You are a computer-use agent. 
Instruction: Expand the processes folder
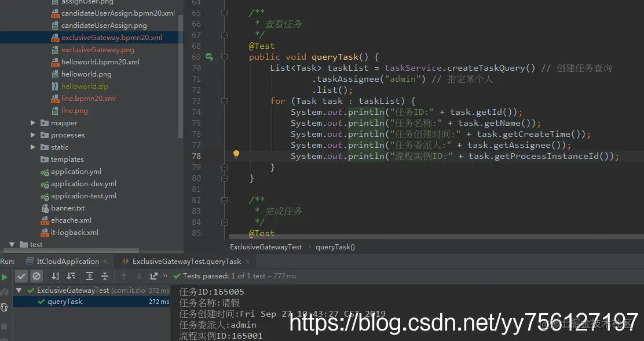(33, 135)
